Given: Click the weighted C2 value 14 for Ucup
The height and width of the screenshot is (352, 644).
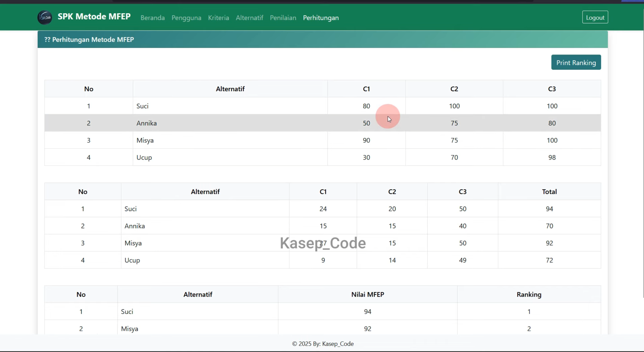Looking at the screenshot, I should 392,260.
